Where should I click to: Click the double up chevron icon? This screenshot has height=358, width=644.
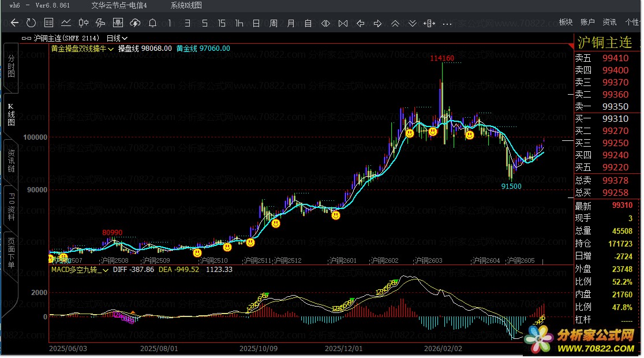click(x=395, y=23)
